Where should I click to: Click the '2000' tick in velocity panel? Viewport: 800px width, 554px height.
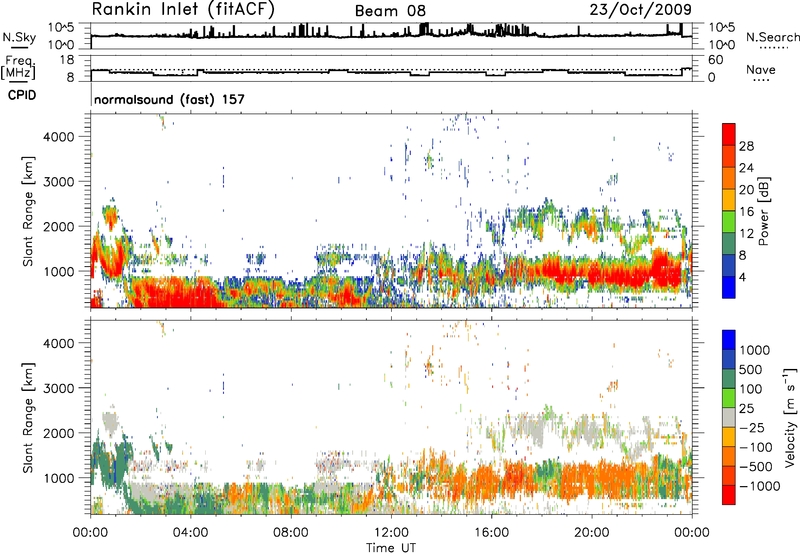click(58, 433)
